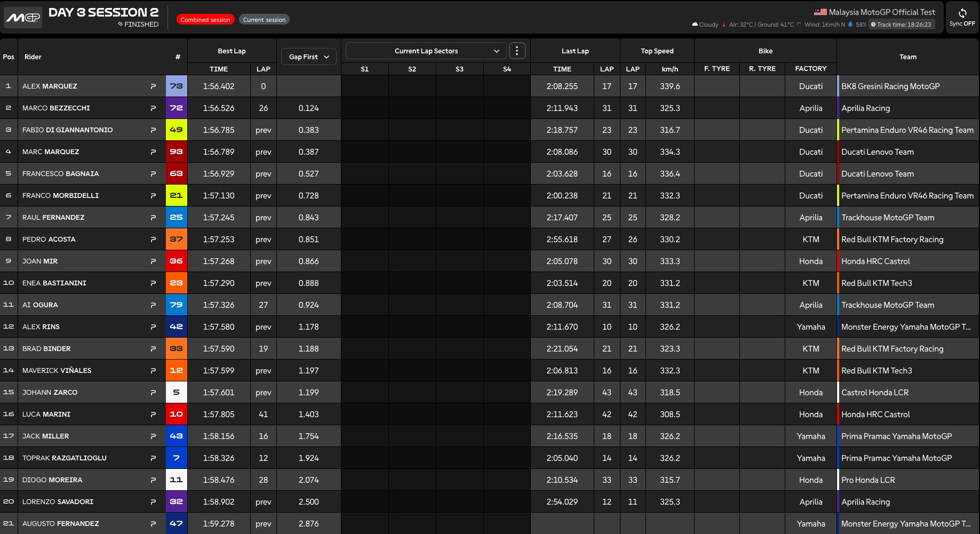Toggle the Sync OFF button
The image size is (980, 534).
[x=962, y=18]
